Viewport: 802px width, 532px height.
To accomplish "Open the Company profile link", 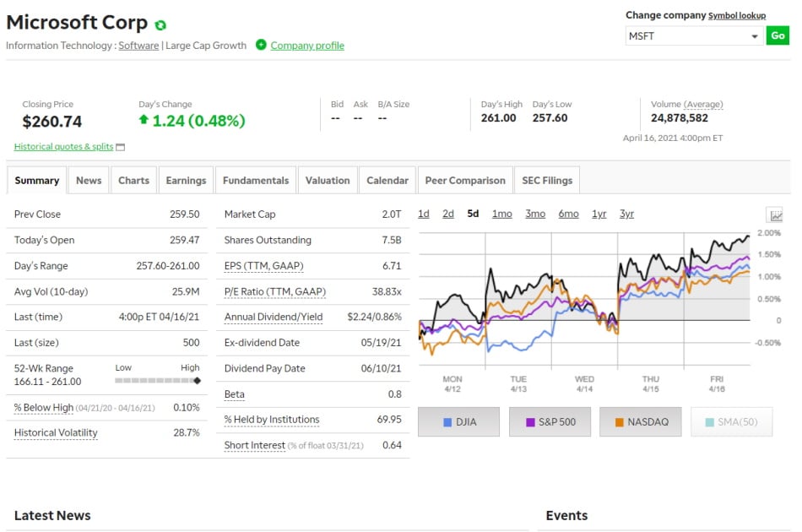I will pyautogui.click(x=307, y=46).
